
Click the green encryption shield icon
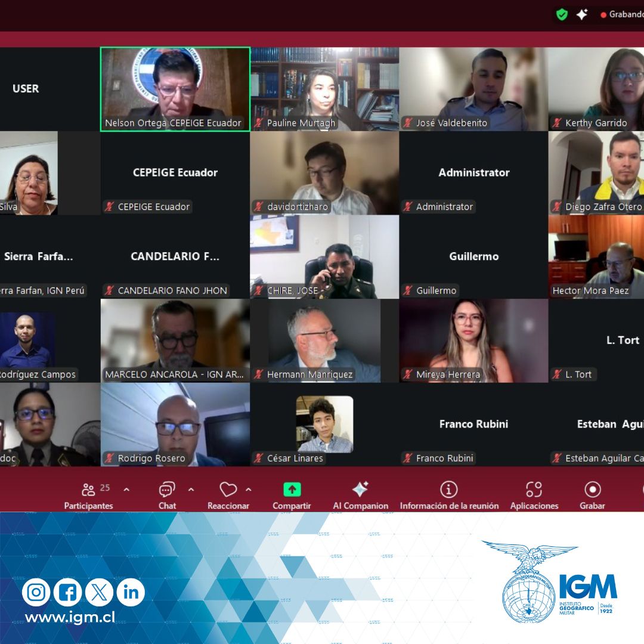pyautogui.click(x=562, y=15)
